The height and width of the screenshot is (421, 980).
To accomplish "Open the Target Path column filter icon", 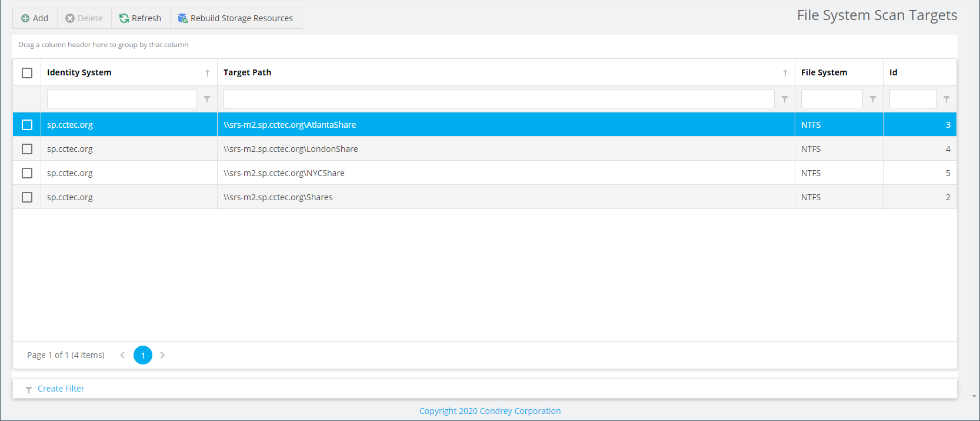I will tap(785, 100).
